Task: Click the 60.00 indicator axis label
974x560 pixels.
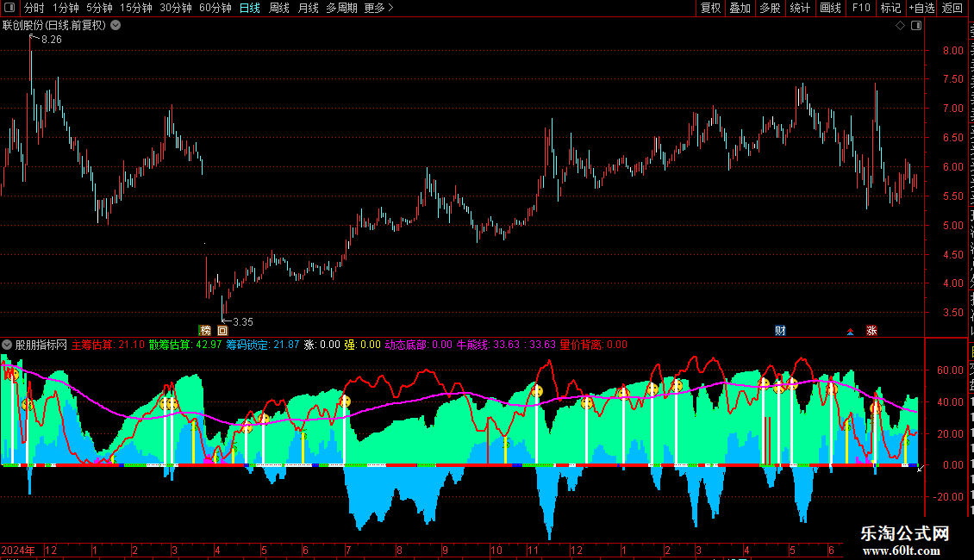Action: (951, 370)
